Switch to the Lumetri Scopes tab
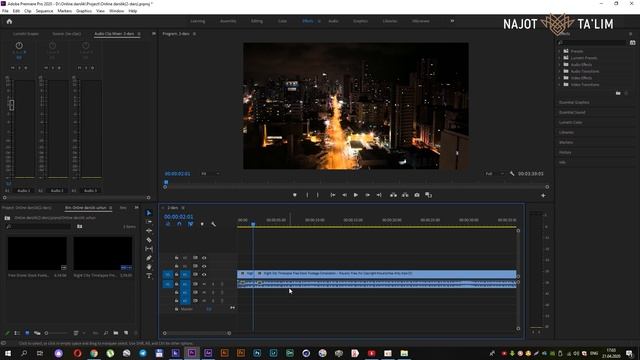 pyautogui.click(x=25, y=34)
